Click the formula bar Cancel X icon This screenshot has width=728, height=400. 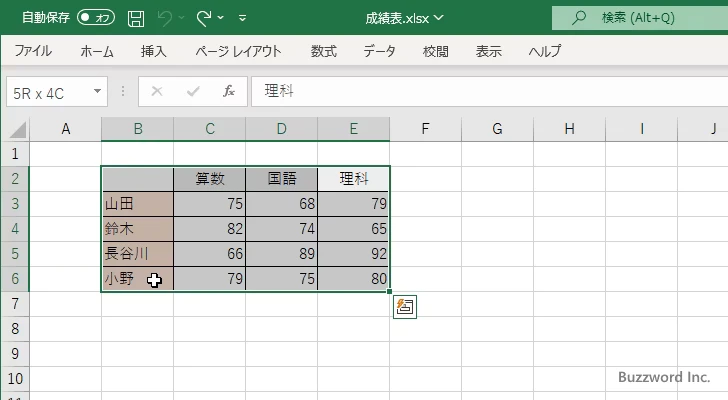click(156, 91)
